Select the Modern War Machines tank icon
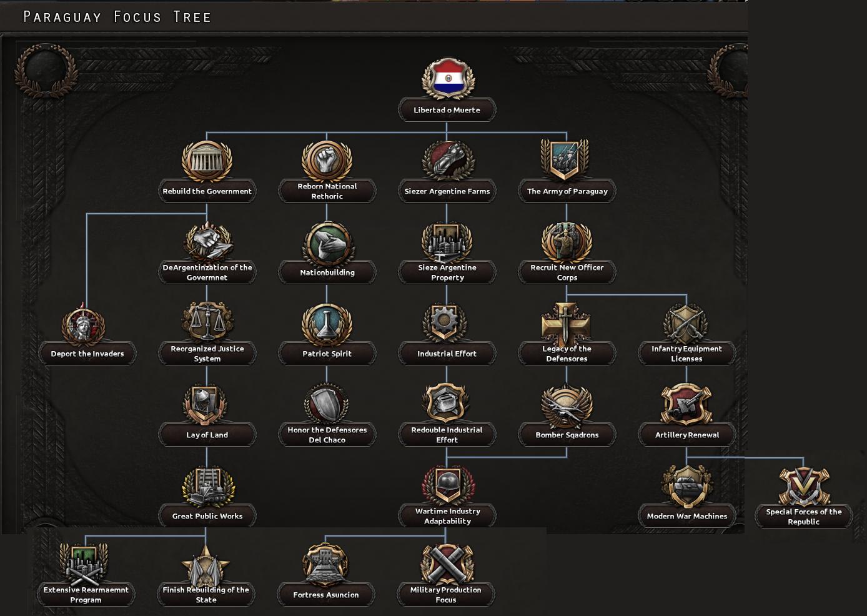The image size is (867, 616). [686, 486]
